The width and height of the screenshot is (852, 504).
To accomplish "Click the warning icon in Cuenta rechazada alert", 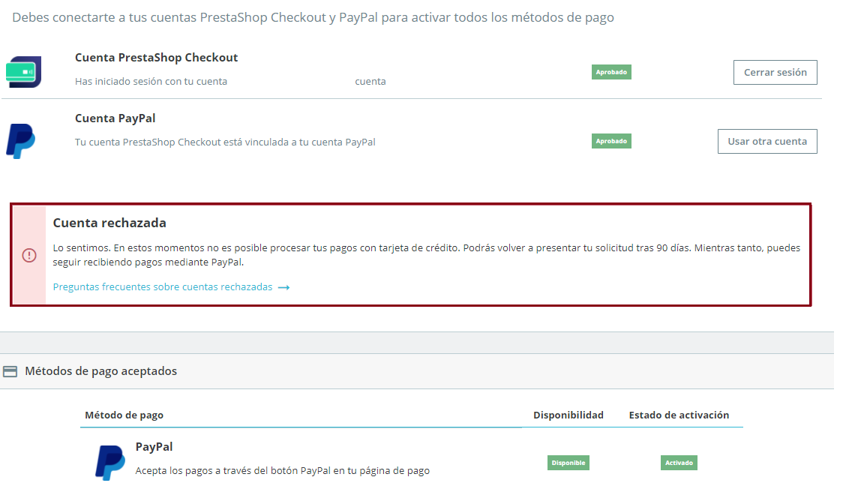I will click(29, 255).
